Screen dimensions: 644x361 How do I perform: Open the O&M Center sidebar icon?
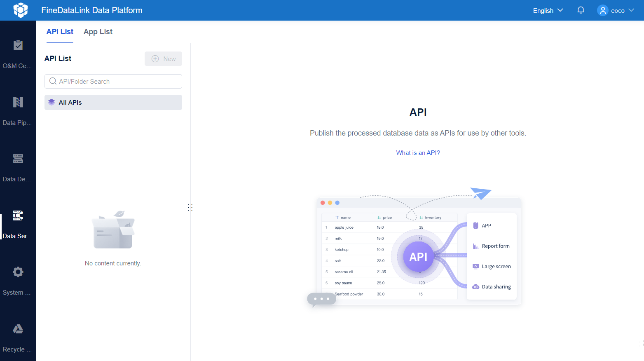click(x=18, y=45)
